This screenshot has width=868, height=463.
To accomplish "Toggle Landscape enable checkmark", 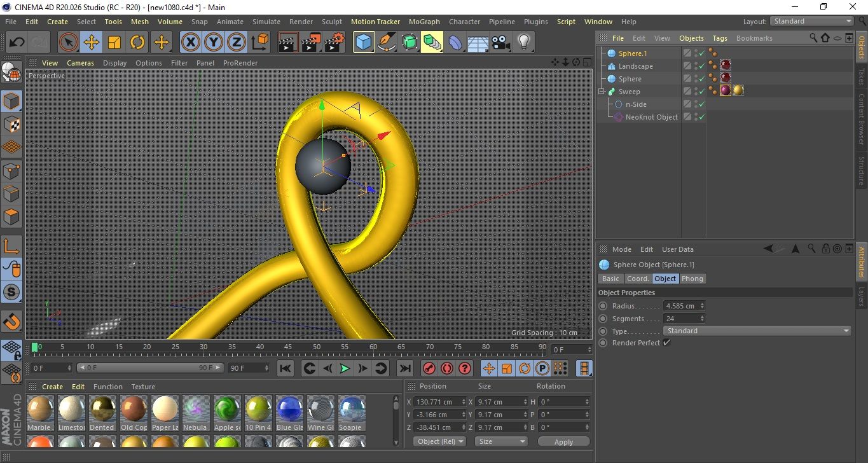I will (702, 66).
